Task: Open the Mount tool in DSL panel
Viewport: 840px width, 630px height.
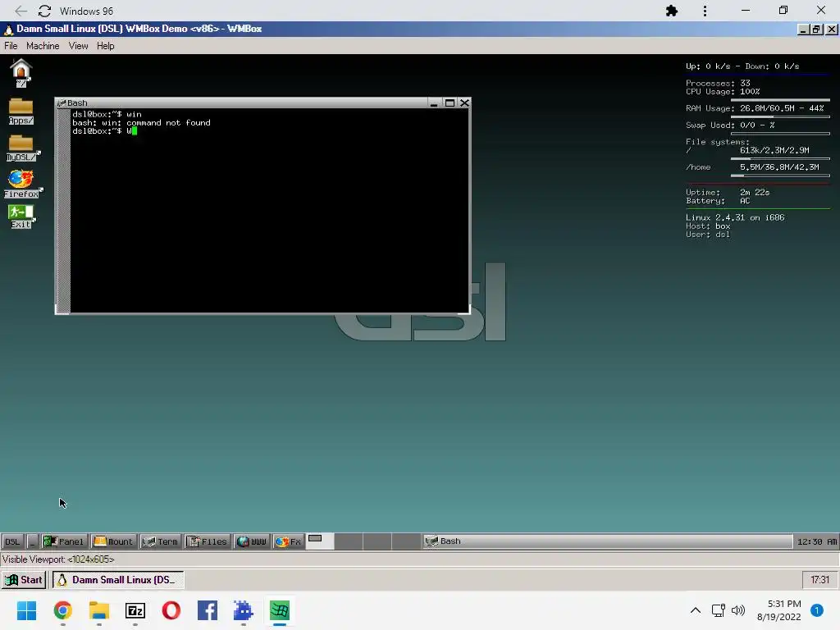Action: (113, 541)
